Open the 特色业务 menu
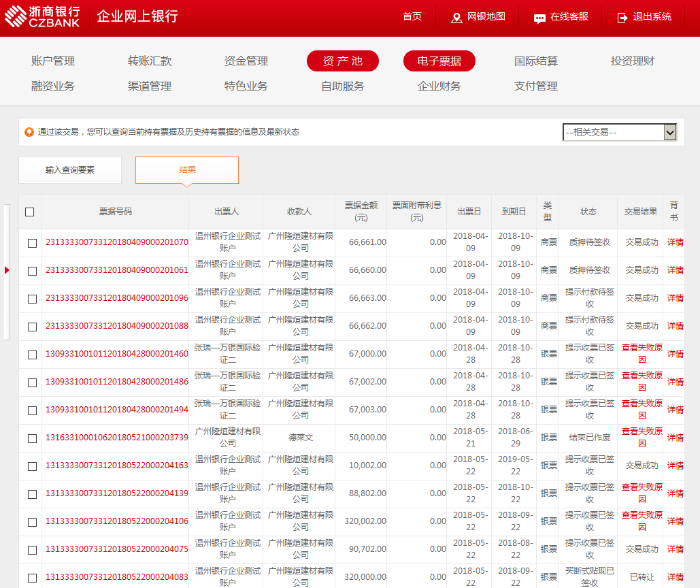The image size is (700, 588). (x=246, y=86)
